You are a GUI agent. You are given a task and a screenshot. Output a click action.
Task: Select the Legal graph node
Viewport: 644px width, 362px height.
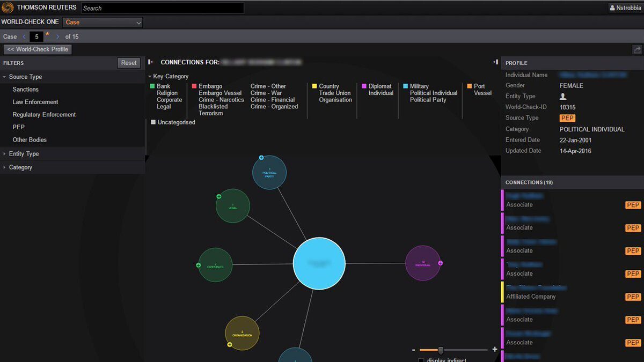pos(233,206)
